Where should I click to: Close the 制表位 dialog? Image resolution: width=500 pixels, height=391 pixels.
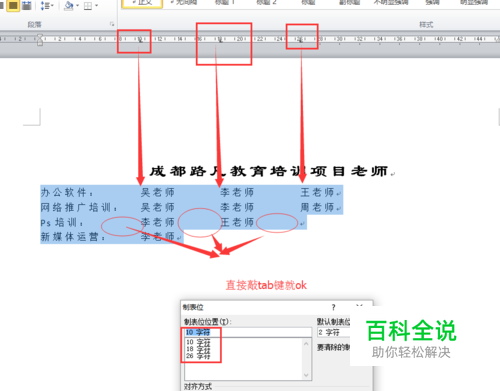point(359,306)
